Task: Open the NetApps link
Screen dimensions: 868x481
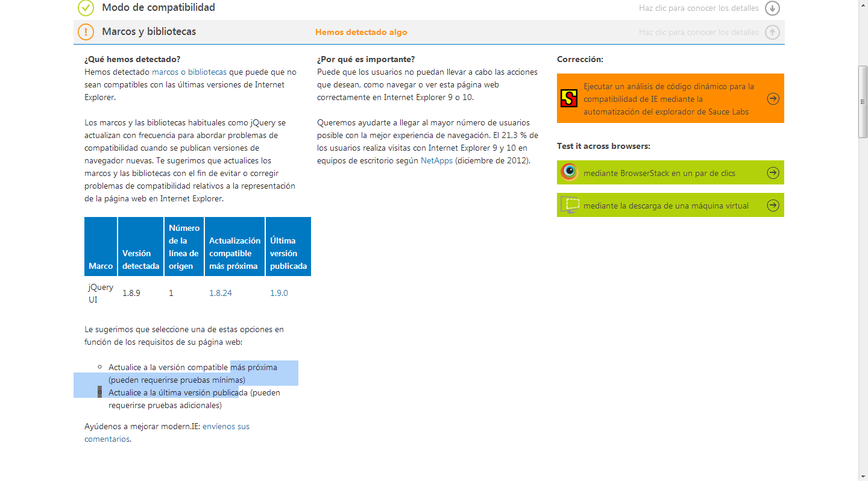Action: 436,160
